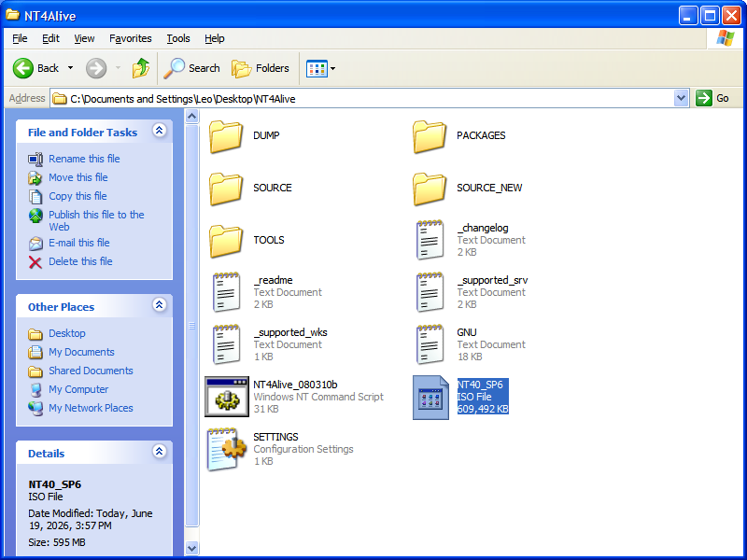Select the SETTINGS configuration file icon
This screenshot has width=747, height=560.
tap(227, 449)
